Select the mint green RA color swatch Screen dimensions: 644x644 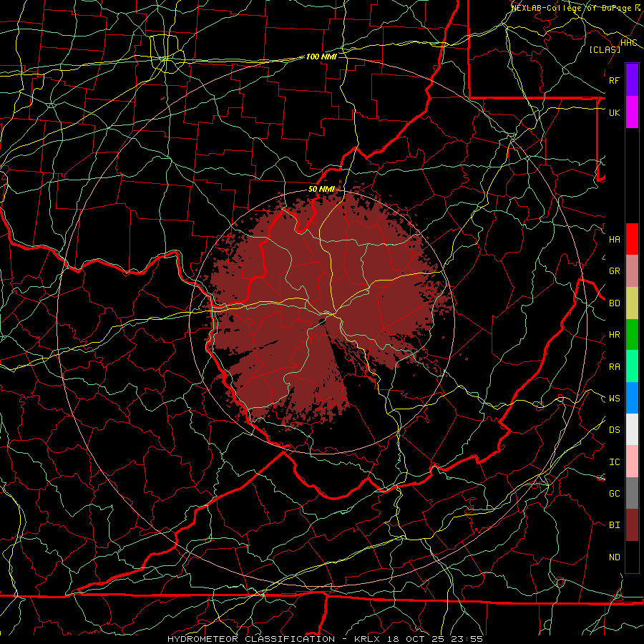[x=632, y=366]
